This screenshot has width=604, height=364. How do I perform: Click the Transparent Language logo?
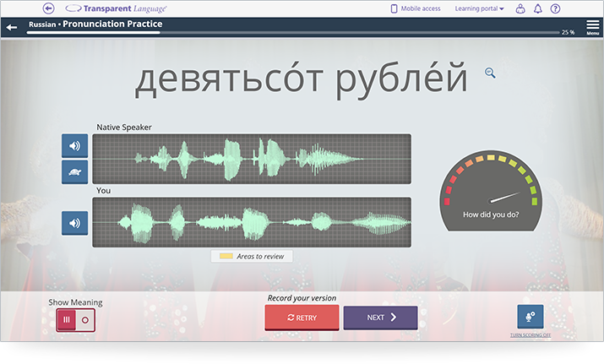pos(116,8)
